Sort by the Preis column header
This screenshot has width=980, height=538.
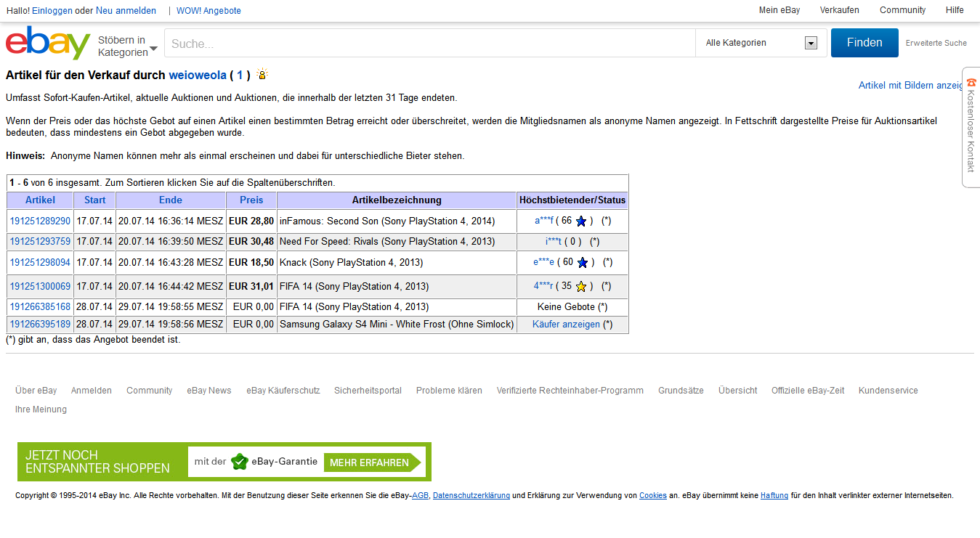(251, 200)
